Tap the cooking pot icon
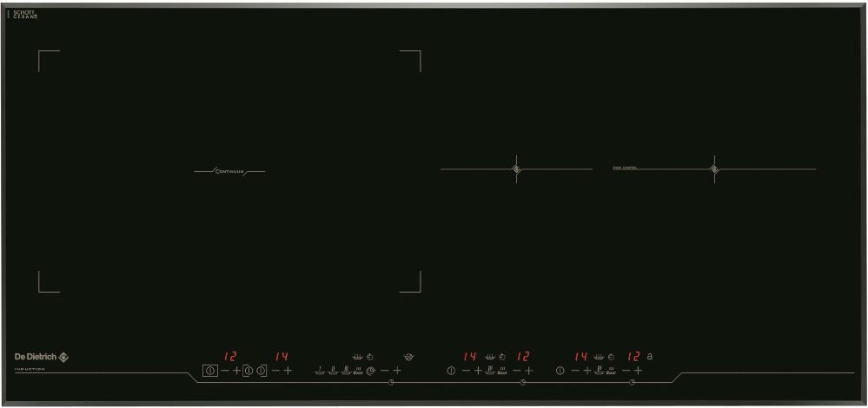 pyautogui.click(x=409, y=357)
